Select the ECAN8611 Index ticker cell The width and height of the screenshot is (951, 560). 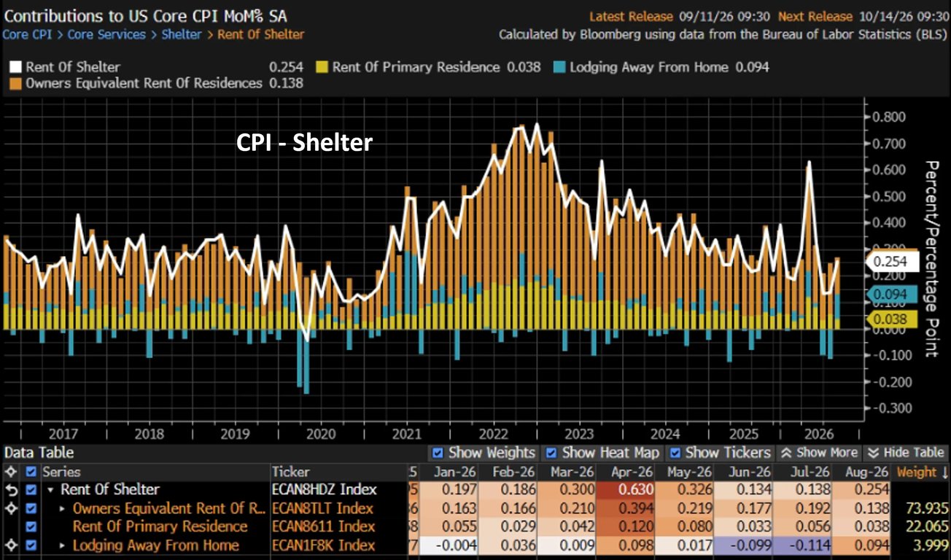[x=322, y=526]
